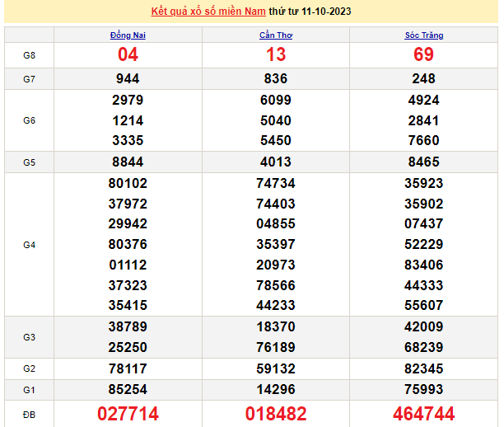Select Sóc Trăng special prize number 464744

(x=423, y=414)
